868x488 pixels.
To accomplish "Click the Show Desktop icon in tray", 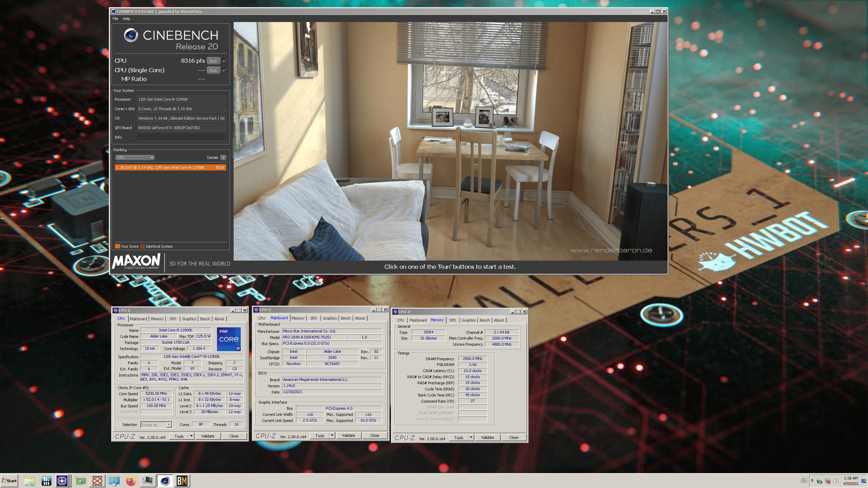I will tap(864, 481).
